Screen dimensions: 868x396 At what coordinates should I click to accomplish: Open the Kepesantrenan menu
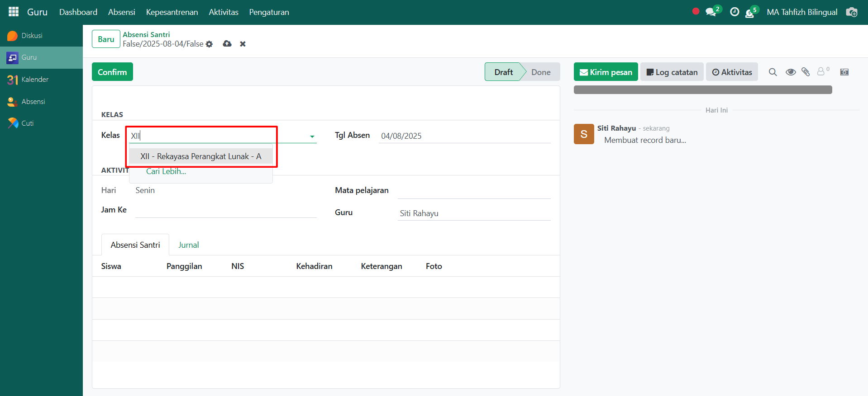point(172,12)
